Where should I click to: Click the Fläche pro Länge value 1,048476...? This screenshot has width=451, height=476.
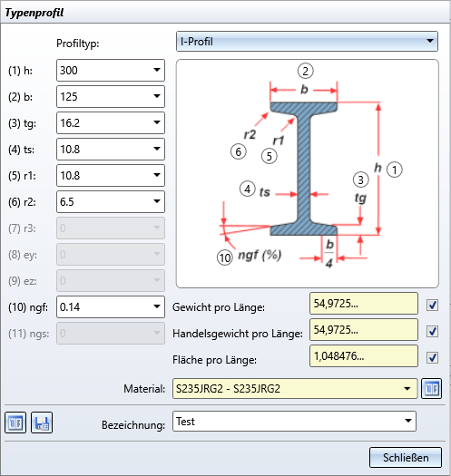click(364, 355)
